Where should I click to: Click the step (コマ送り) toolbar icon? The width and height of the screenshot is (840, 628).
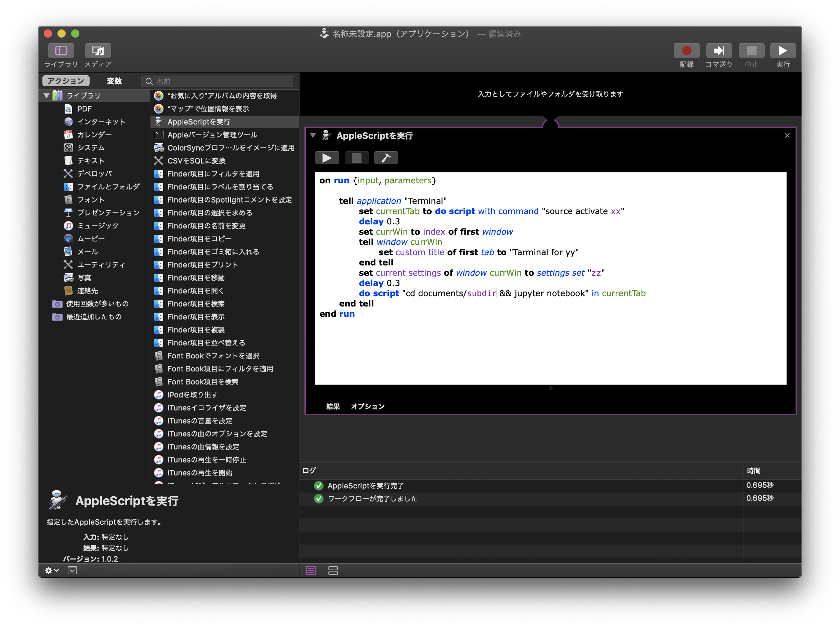point(719,51)
